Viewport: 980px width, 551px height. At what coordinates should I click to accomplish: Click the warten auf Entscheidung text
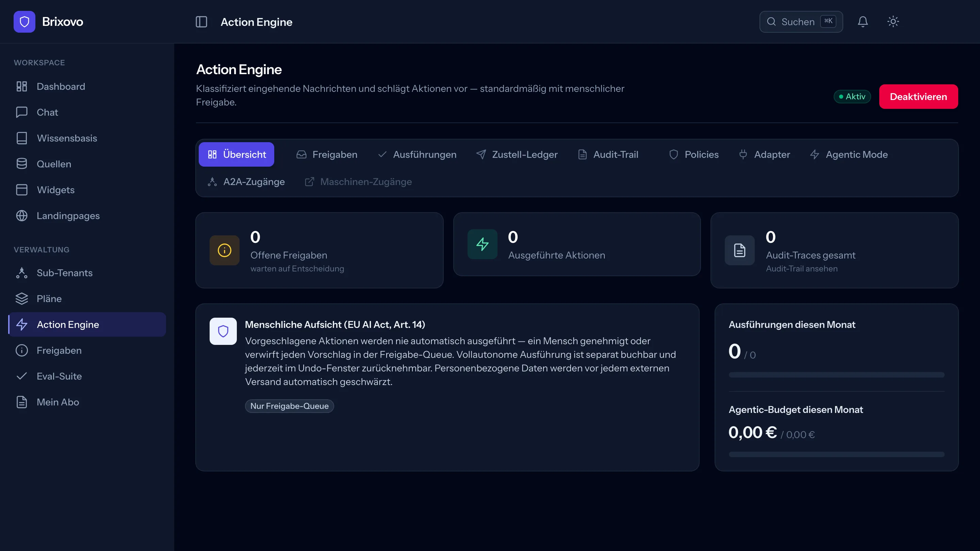click(297, 268)
